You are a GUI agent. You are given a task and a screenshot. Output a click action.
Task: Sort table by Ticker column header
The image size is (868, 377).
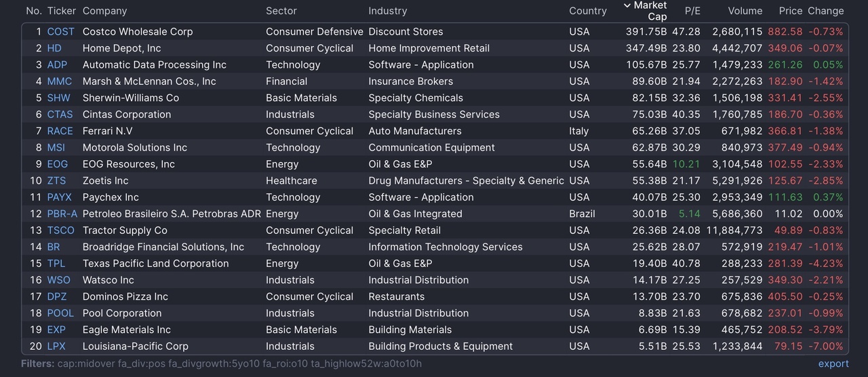[x=62, y=11]
